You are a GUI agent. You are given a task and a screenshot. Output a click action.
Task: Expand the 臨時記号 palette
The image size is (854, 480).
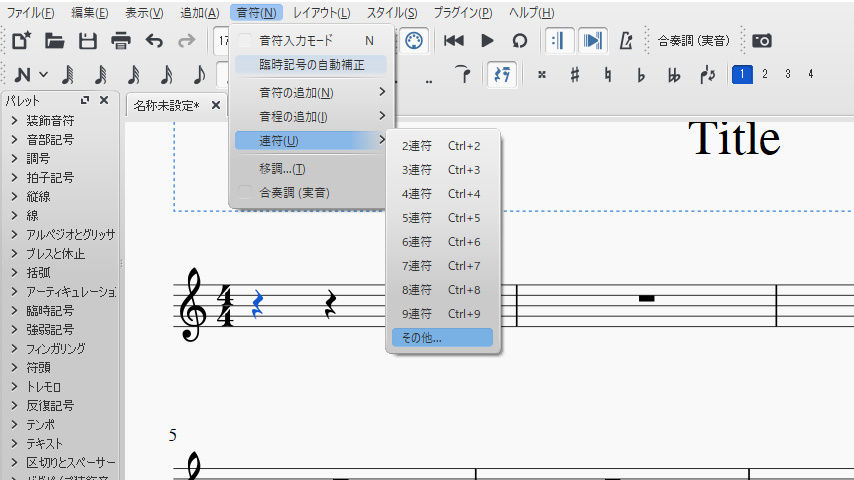click(x=15, y=311)
